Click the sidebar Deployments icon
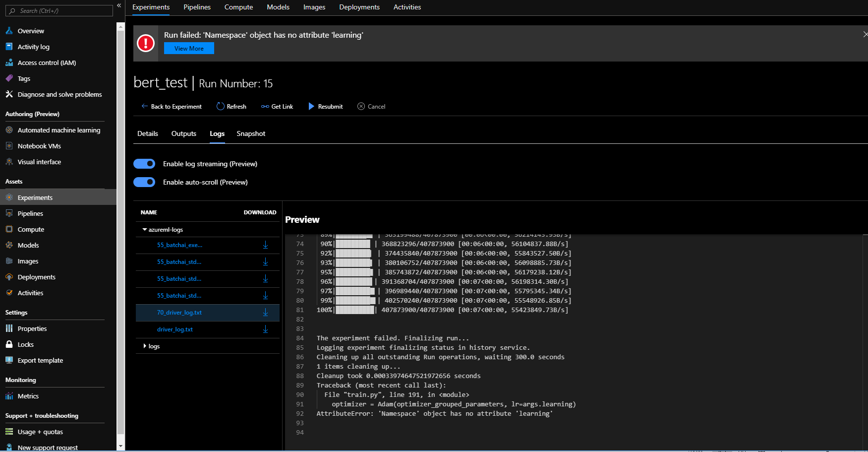 point(9,277)
